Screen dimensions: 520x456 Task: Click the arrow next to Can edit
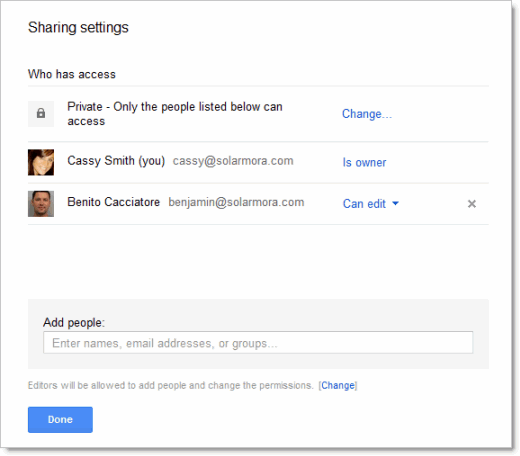point(395,203)
